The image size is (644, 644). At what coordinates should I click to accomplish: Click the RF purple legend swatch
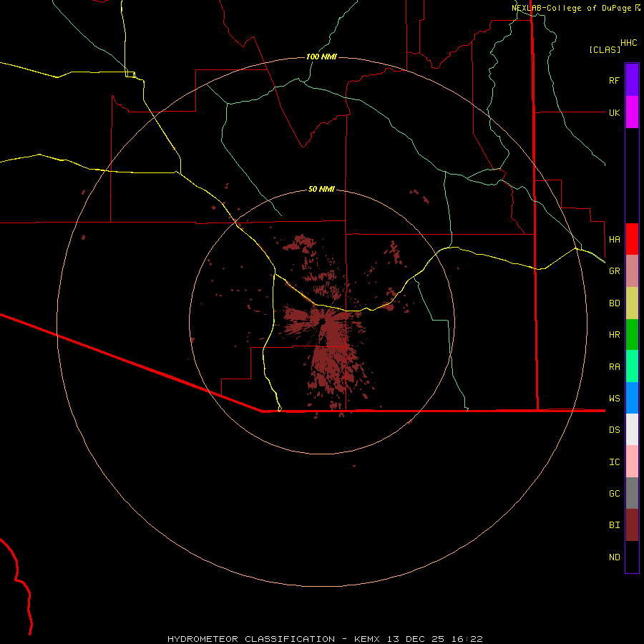coord(632,80)
